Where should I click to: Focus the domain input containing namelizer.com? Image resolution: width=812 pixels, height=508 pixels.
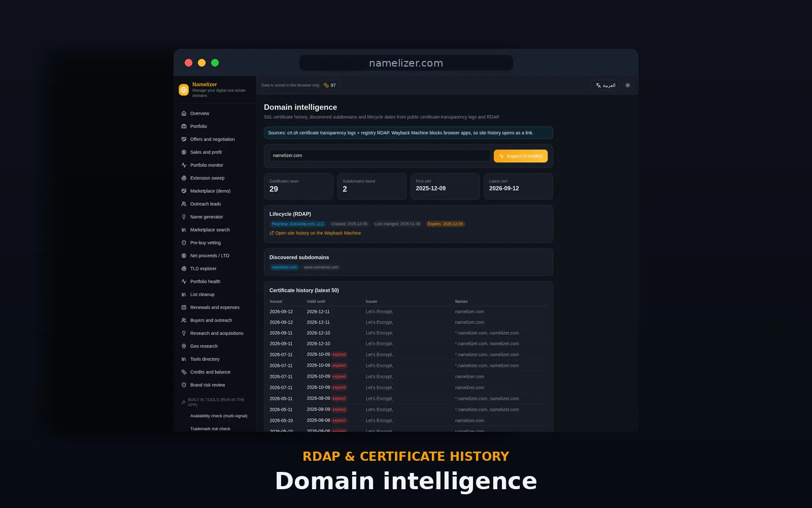click(380, 155)
